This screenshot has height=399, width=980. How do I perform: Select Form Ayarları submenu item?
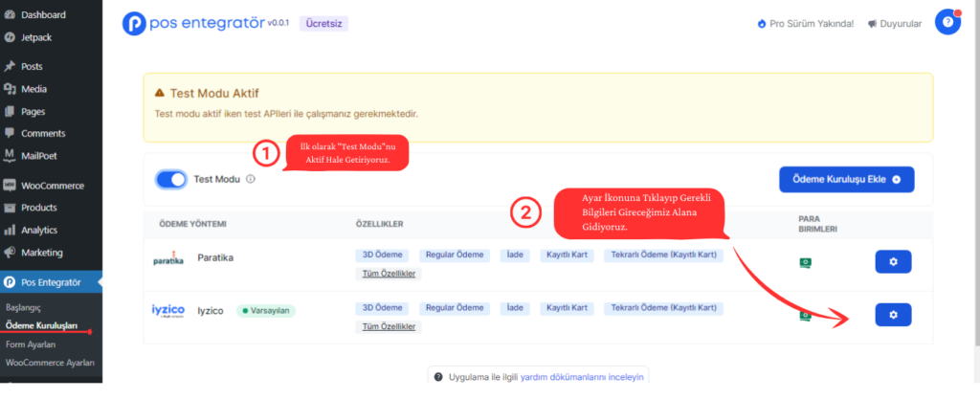(x=31, y=344)
